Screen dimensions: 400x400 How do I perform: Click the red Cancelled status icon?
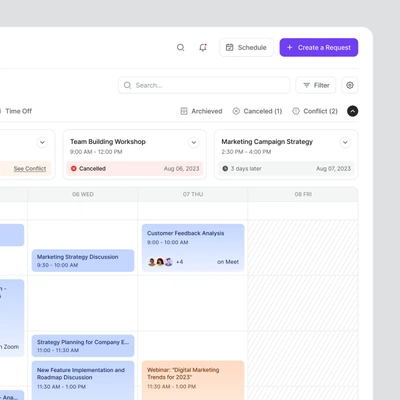coord(74,169)
